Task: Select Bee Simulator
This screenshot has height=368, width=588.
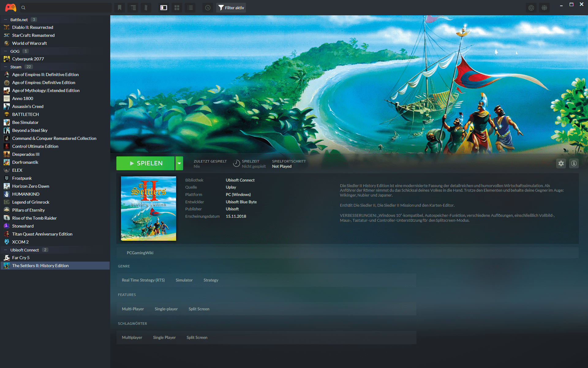Action: coord(55,122)
